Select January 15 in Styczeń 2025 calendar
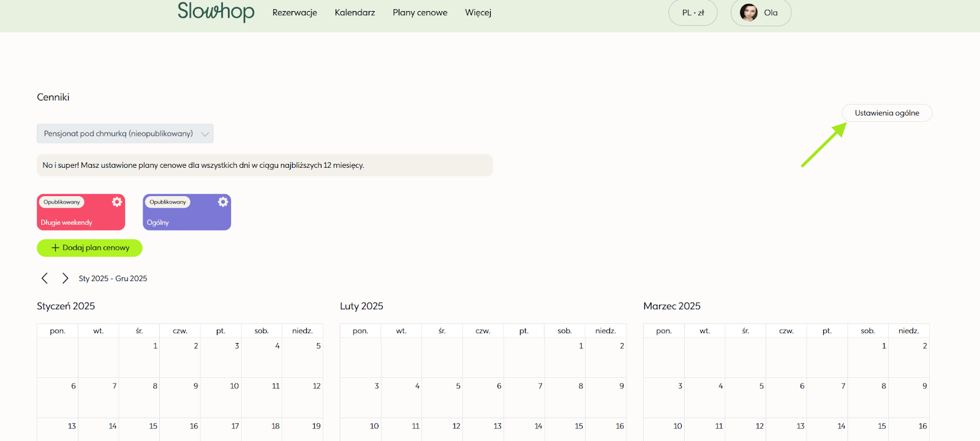Image resolution: width=980 pixels, height=441 pixels. click(x=140, y=429)
